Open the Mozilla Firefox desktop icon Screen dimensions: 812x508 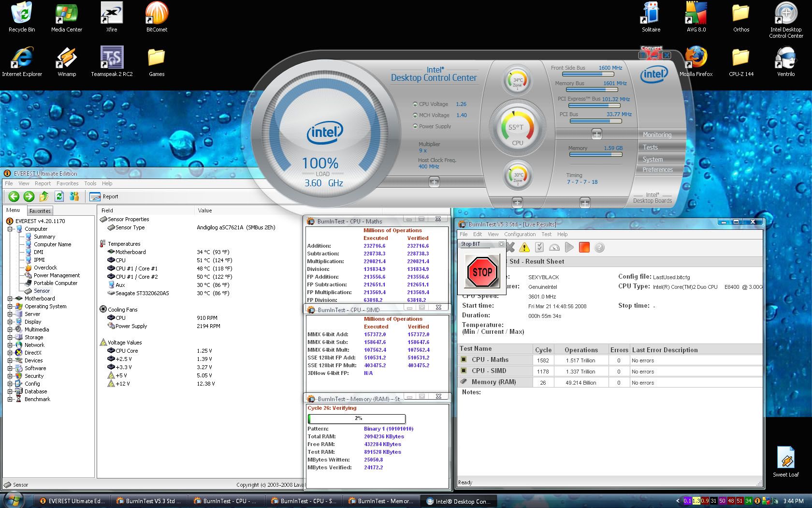[696, 61]
